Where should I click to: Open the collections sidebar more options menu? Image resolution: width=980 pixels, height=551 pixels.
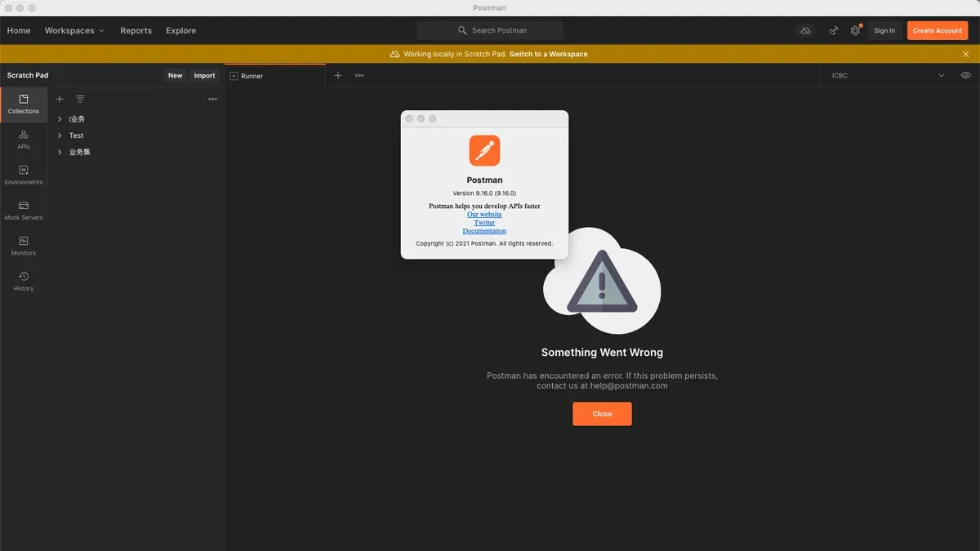point(213,99)
